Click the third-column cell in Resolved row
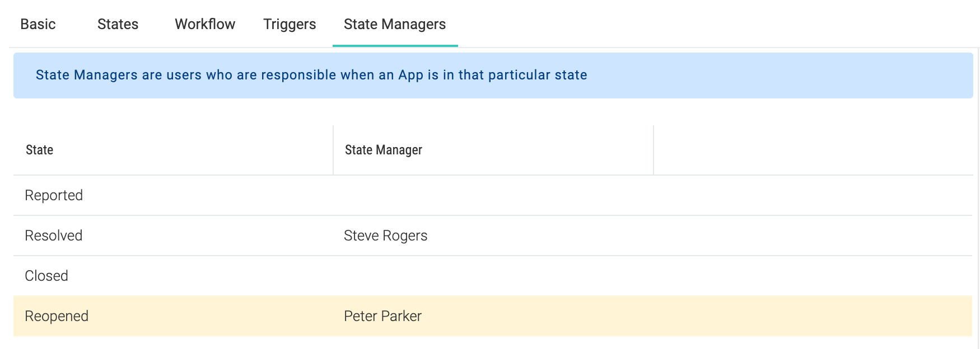 point(812,235)
